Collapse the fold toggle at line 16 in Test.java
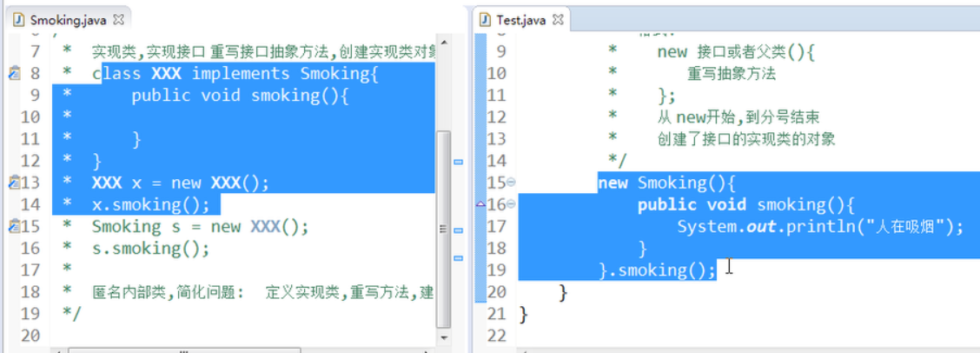This screenshot has width=980, height=353. point(511,204)
